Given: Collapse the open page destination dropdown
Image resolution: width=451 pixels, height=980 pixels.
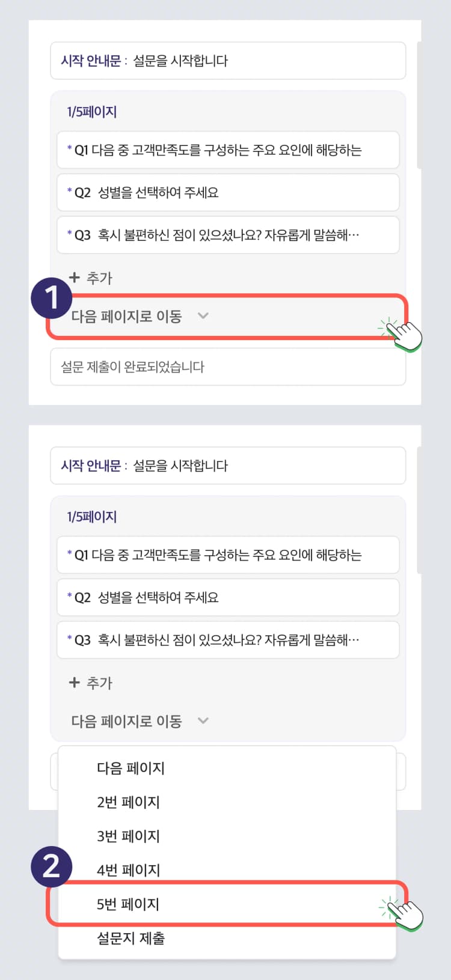Looking at the screenshot, I should click(x=203, y=720).
